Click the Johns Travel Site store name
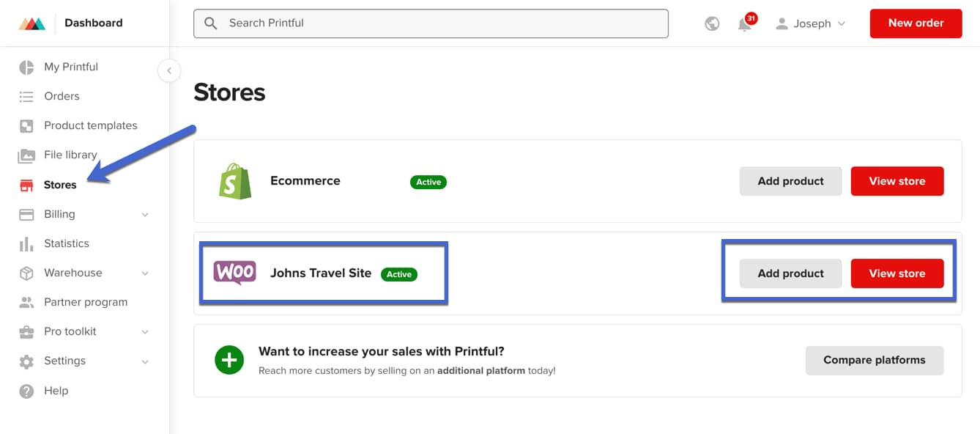 point(321,273)
